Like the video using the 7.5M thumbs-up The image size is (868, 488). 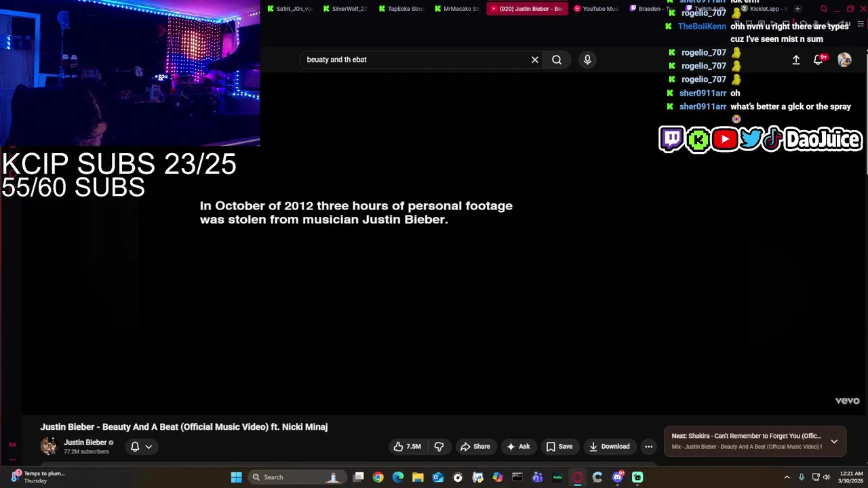click(407, 447)
